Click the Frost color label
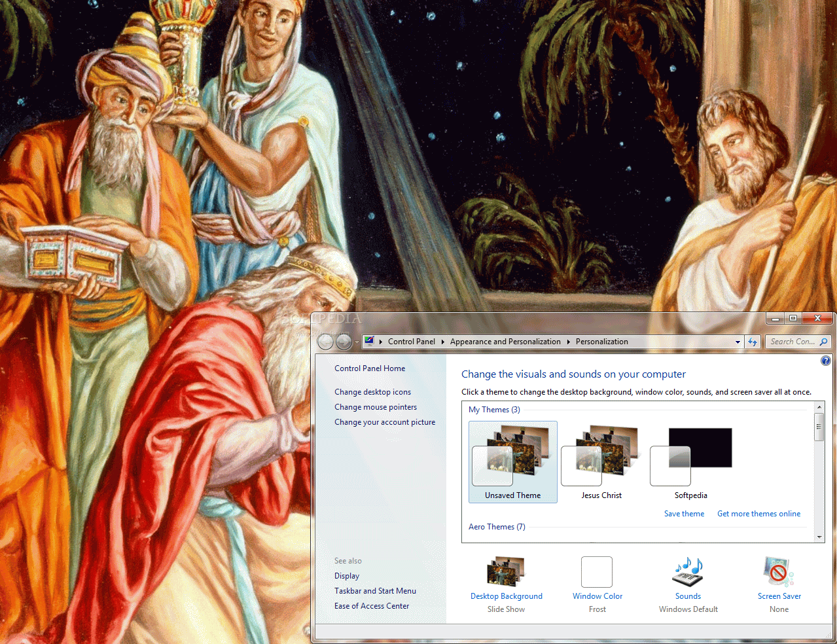Image resolution: width=837 pixels, height=644 pixels. [x=597, y=609]
